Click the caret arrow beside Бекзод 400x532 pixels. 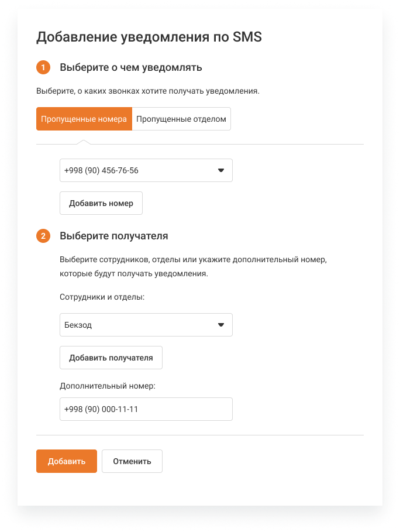[x=221, y=325]
